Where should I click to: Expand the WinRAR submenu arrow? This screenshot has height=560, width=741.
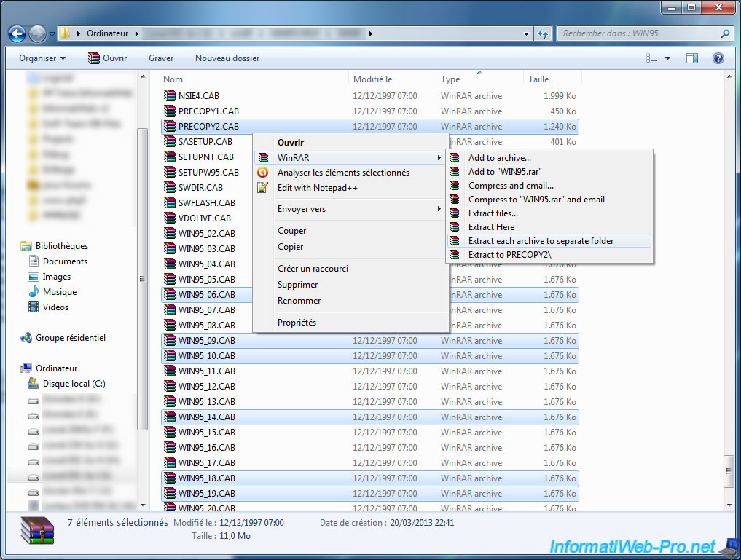pos(439,158)
